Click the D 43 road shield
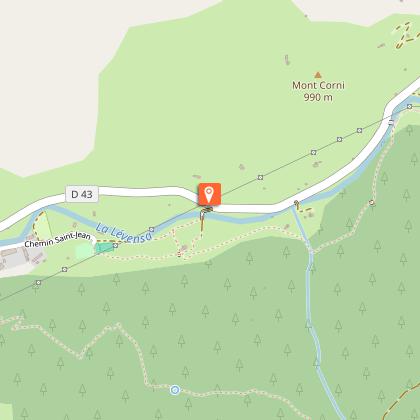The height and width of the screenshot is (420, 420). (82, 194)
